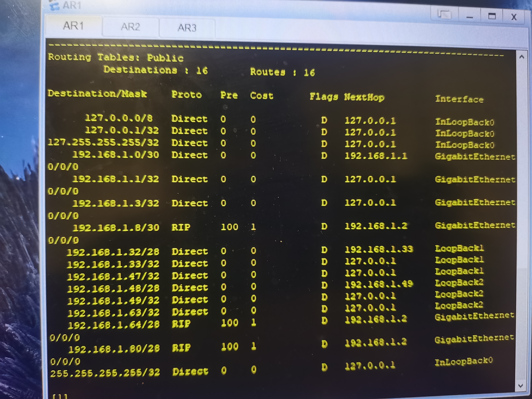Switch to the AR2 tab
Screen dimensions: 532x399
click(130, 27)
